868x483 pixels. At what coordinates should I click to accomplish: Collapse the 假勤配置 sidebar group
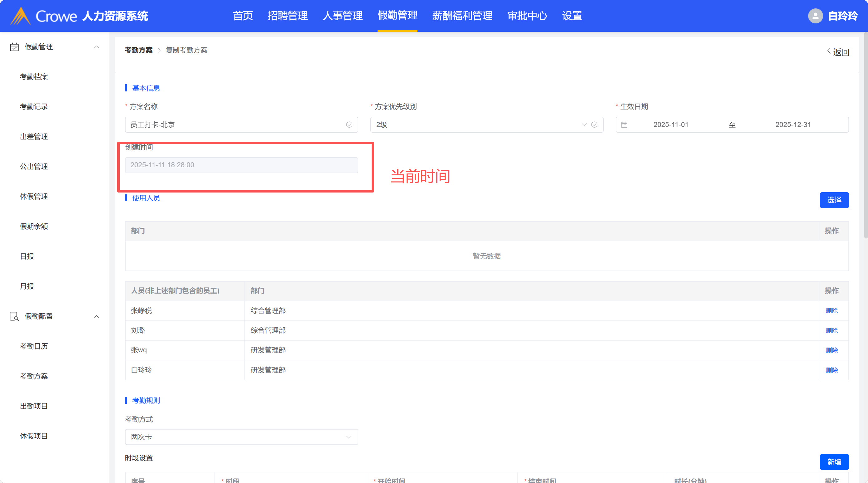coord(96,316)
